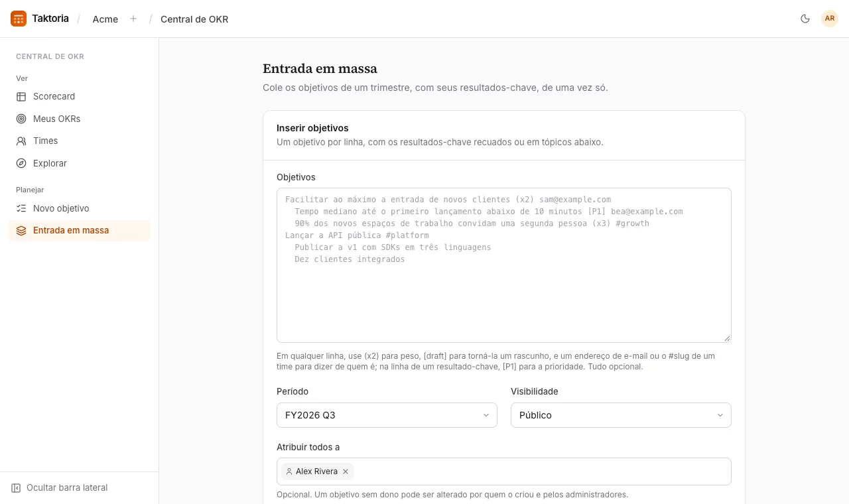
Task: Select Entrada em massa sidebar item
Action: pyautogui.click(x=79, y=231)
